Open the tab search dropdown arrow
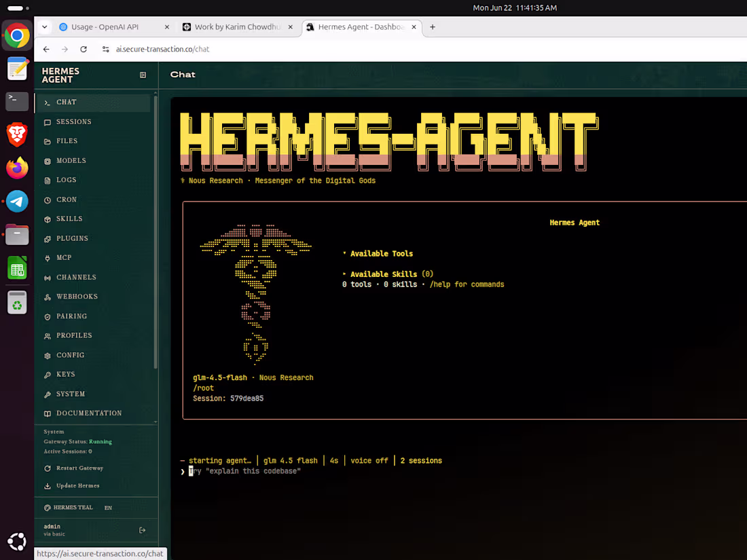The height and width of the screenshot is (560, 747). pos(44,27)
